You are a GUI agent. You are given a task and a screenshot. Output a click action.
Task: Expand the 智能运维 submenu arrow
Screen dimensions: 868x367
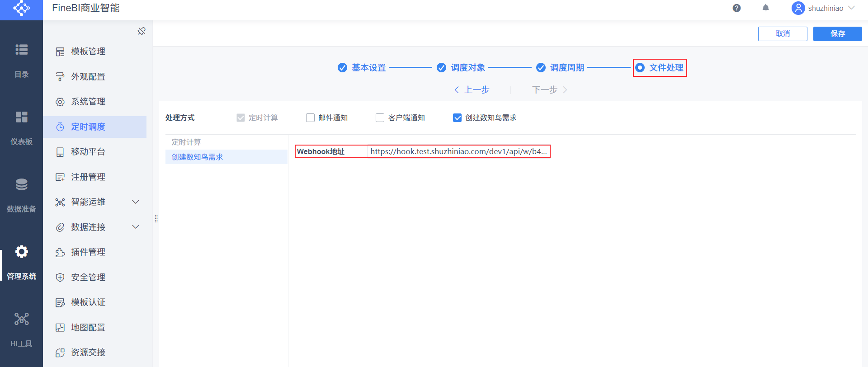[136, 202]
